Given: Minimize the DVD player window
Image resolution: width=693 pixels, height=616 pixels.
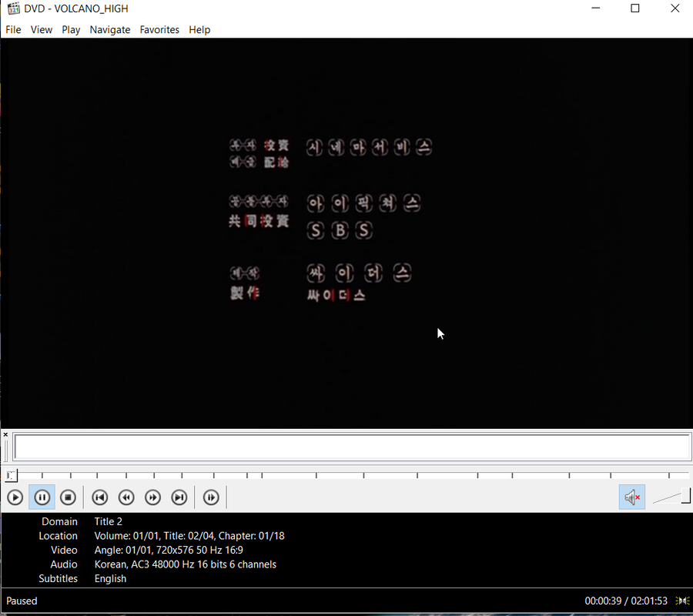Looking at the screenshot, I should 596,8.
